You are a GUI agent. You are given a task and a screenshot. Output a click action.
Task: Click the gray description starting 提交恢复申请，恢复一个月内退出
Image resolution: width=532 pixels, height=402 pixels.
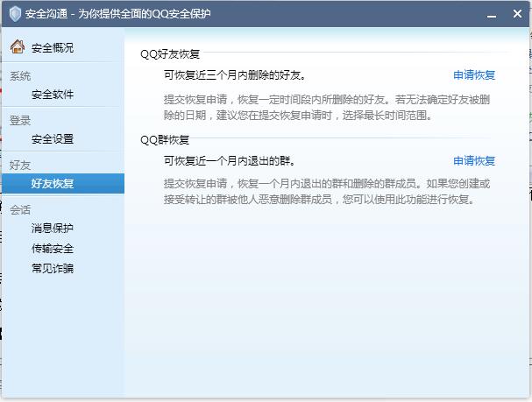point(327,192)
